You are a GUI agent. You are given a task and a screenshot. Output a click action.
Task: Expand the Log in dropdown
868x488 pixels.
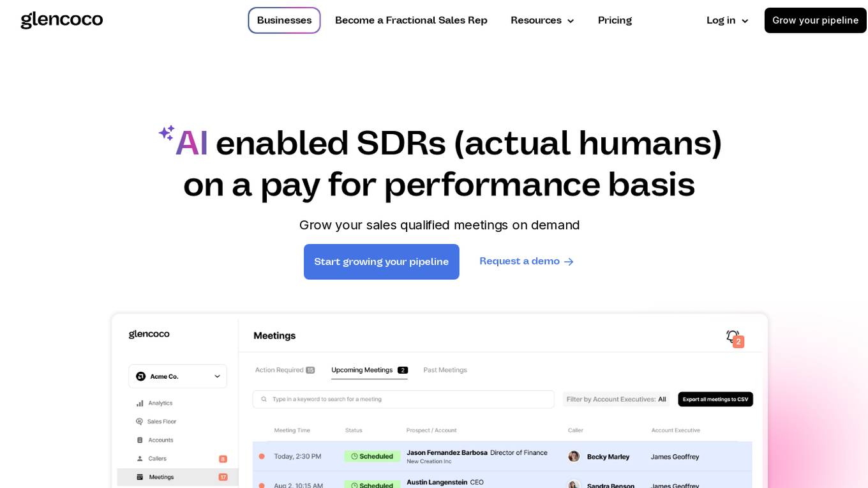(x=728, y=20)
